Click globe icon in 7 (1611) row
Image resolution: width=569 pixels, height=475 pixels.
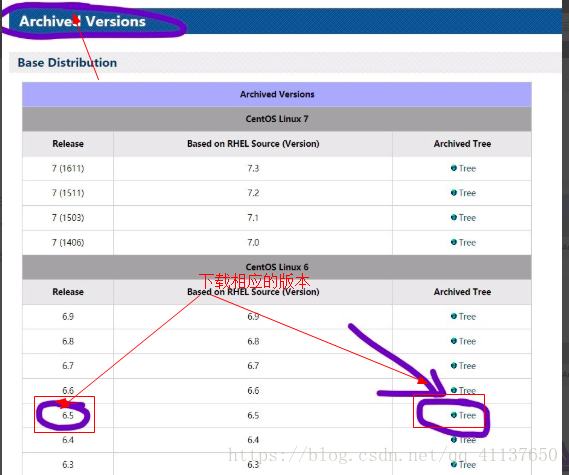(x=454, y=168)
